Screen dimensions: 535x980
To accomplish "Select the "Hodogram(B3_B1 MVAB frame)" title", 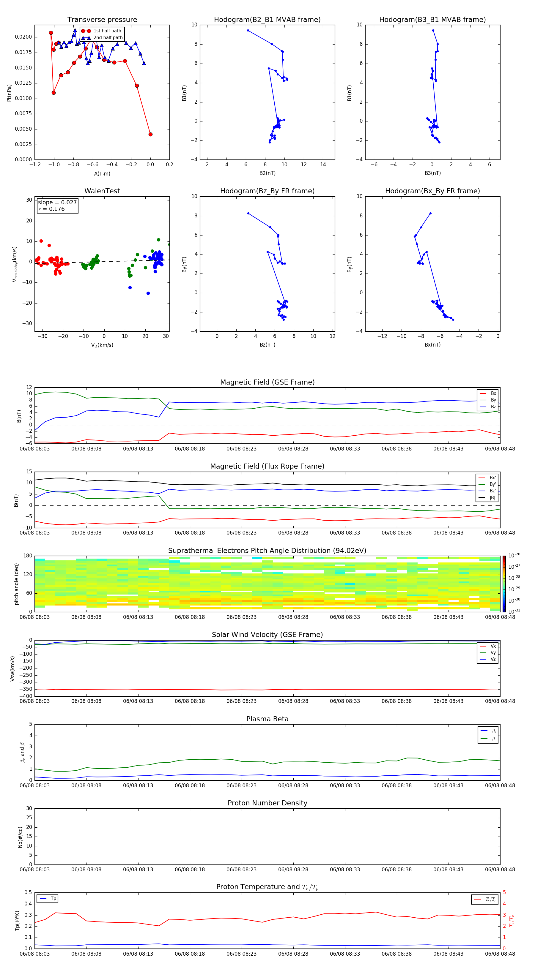I will click(432, 20).
